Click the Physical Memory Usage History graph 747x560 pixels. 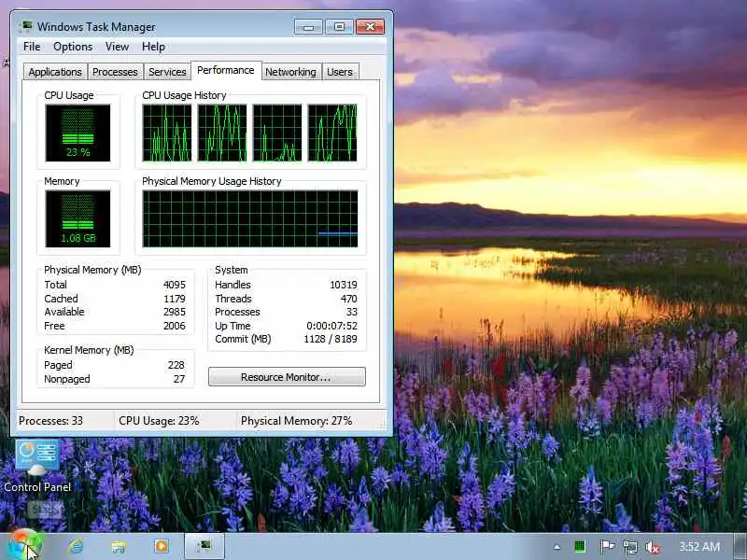(x=250, y=218)
